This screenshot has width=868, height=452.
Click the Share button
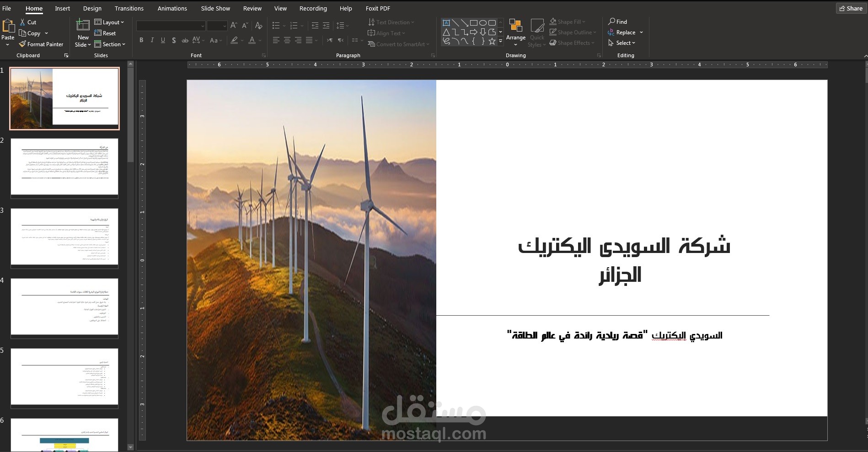(851, 8)
